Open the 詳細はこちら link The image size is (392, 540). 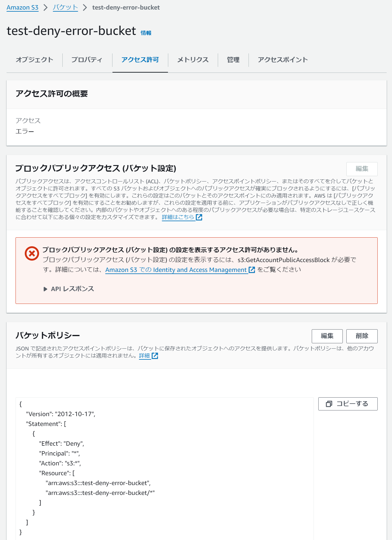178,217
